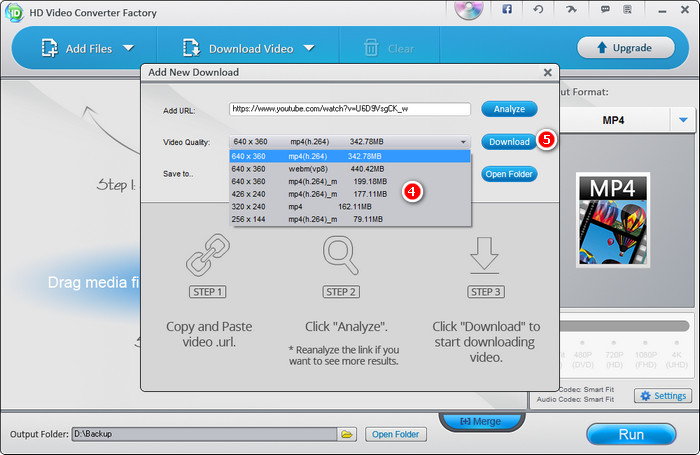This screenshot has width=700, height=455.
Task: Open the MP4 output format dropdown arrow
Action: click(683, 120)
